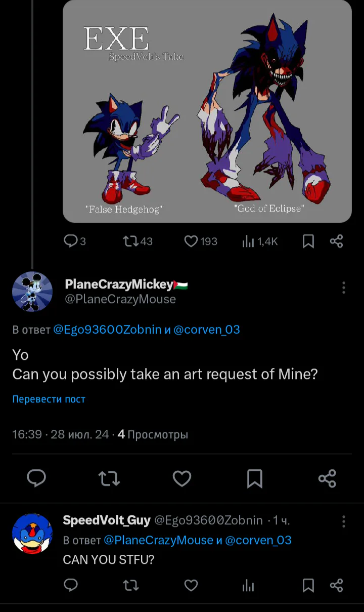
Task: Open the @Ego93600Zobnin mention in PlaneCrazyMickey's post
Action: [108, 330]
